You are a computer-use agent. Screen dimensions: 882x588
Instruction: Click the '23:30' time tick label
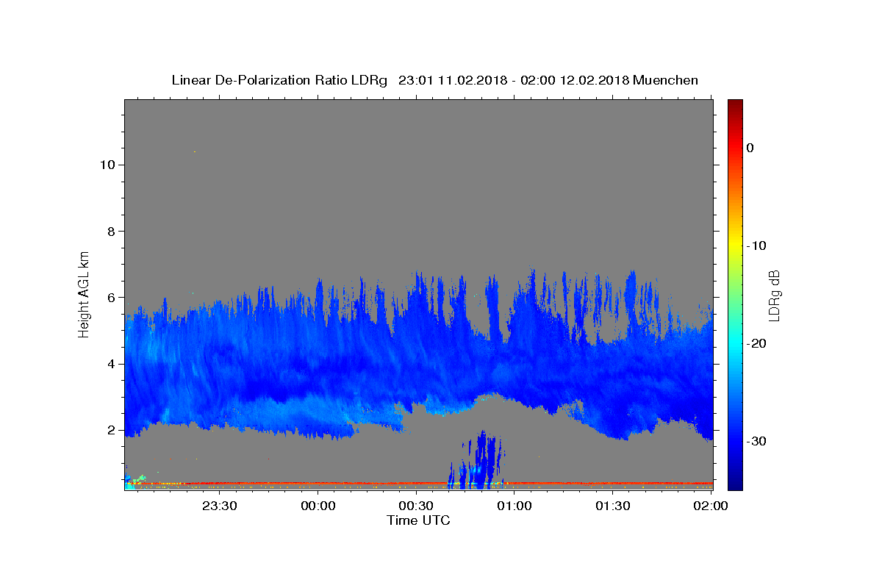point(219,506)
